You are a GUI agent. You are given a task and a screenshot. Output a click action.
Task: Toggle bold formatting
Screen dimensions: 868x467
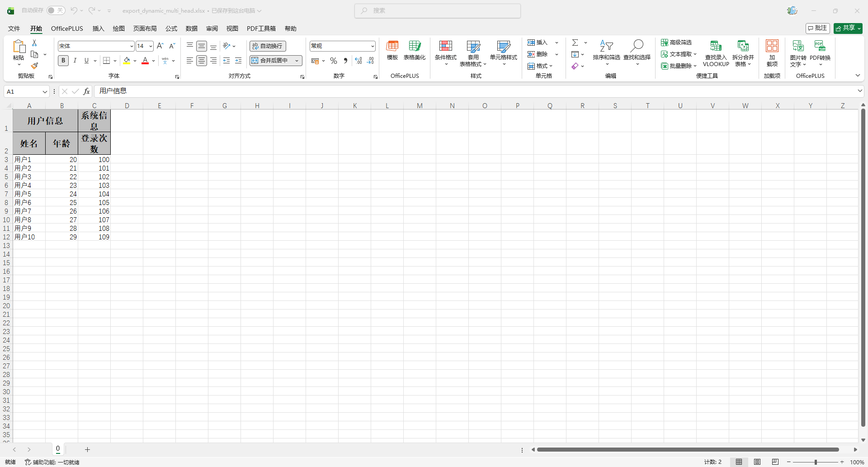pyautogui.click(x=63, y=61)
